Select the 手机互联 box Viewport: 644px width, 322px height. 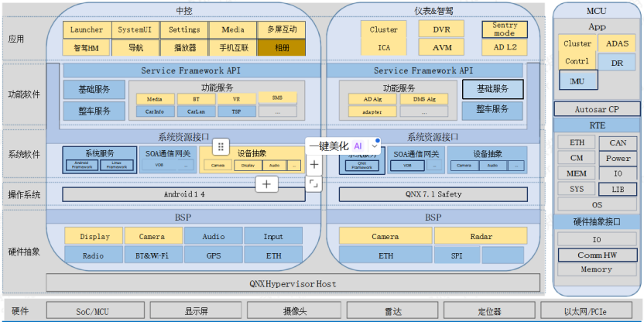click(x=233, y=48)
